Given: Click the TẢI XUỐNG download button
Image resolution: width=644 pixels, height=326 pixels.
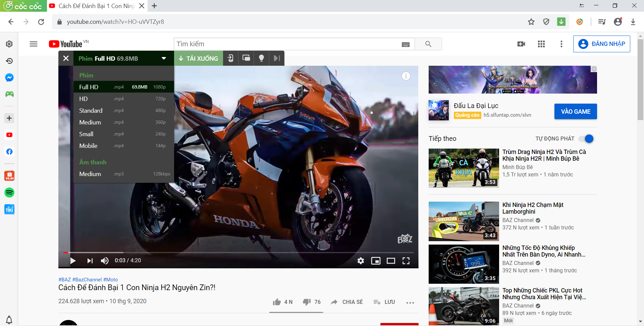Looking at the screenshot, I should pos(199,58).
